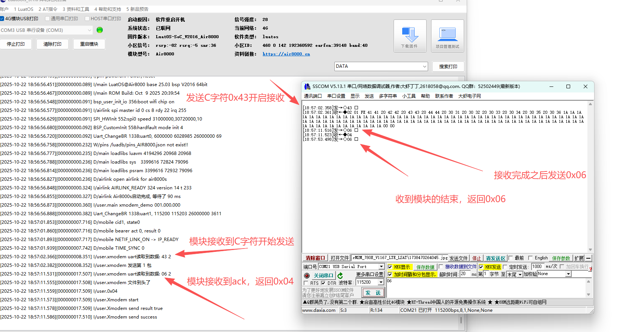Click the green refresh port arrow icon
The image size is (644, 332).
(x=340, y=275)
